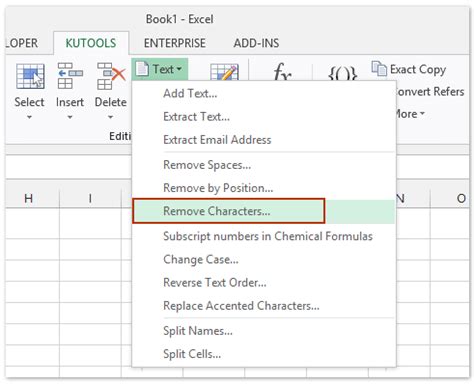Expand the Insert dropdown arrow
This screenshot has width=474, height=384.
tap(70, 117)
